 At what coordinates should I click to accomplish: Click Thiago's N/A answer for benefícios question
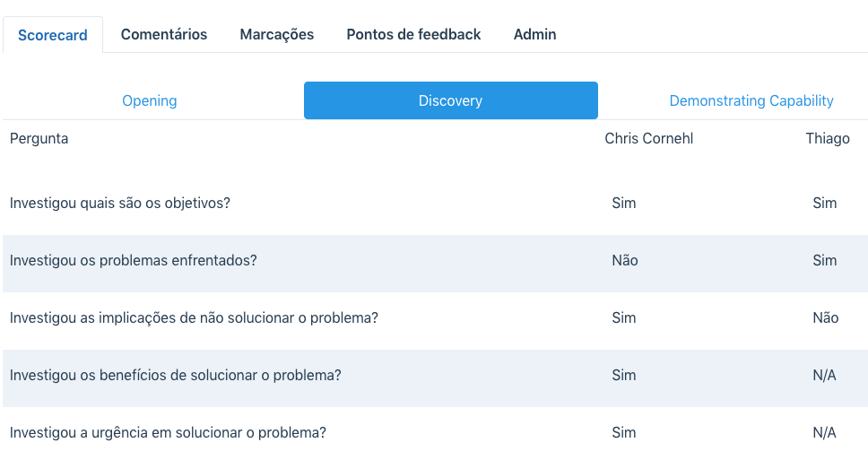[x=824, y=376]
